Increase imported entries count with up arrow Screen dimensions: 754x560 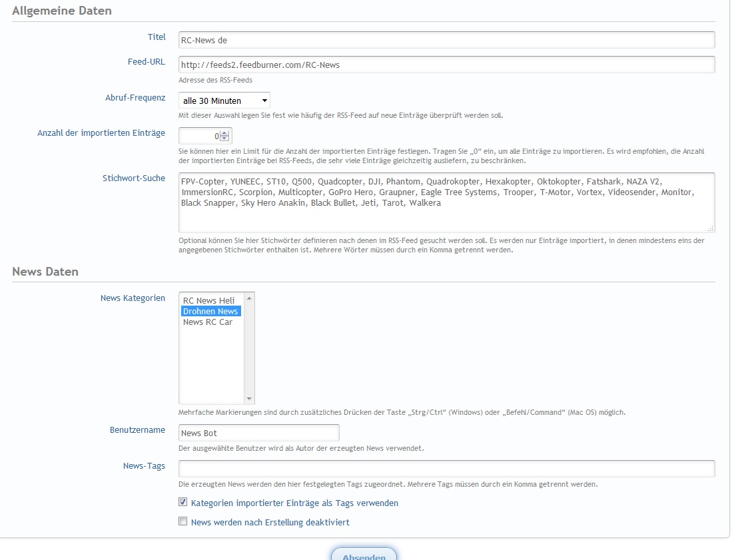pos(224,133)
